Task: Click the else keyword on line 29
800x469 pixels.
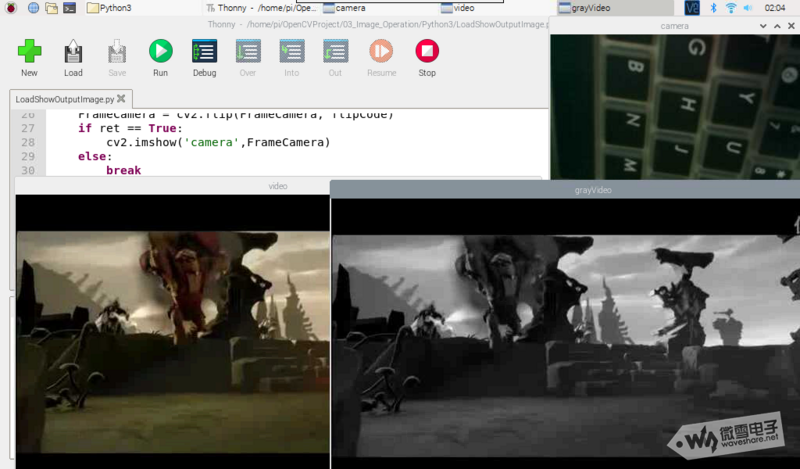Action: pyautogui.click(x=93, y=156)
